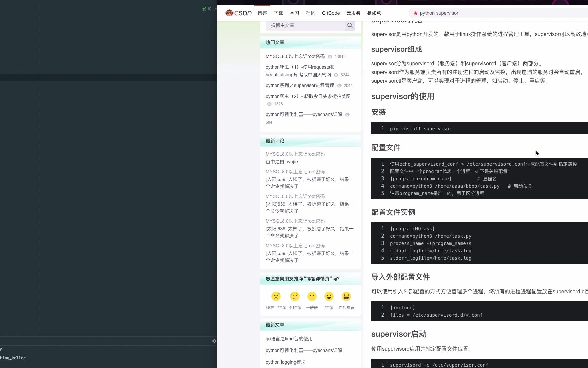The image size is (588, 368).
Task: Open article python爬虫（1）requests和beautifulsoup
Action: point(300,71)
